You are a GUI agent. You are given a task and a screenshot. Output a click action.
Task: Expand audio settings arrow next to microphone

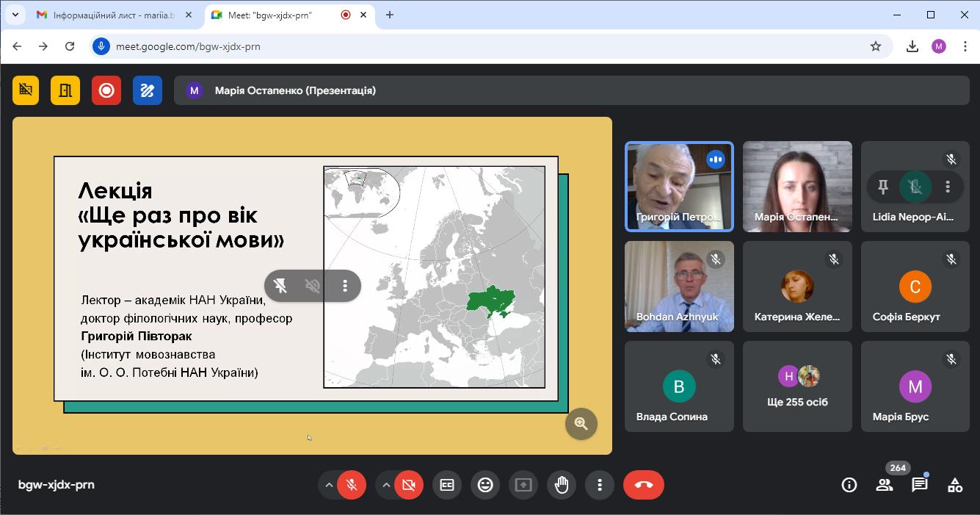[329, 485]
